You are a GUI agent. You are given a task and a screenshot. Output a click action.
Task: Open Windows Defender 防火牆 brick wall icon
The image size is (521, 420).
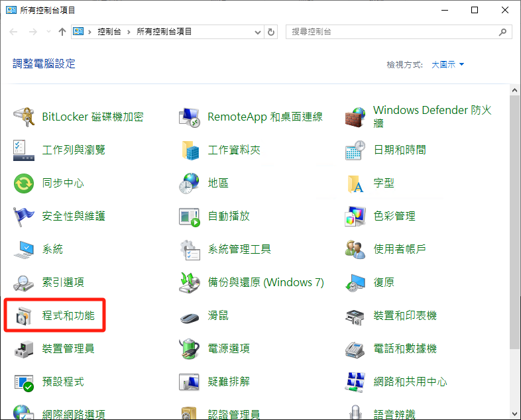355,117
